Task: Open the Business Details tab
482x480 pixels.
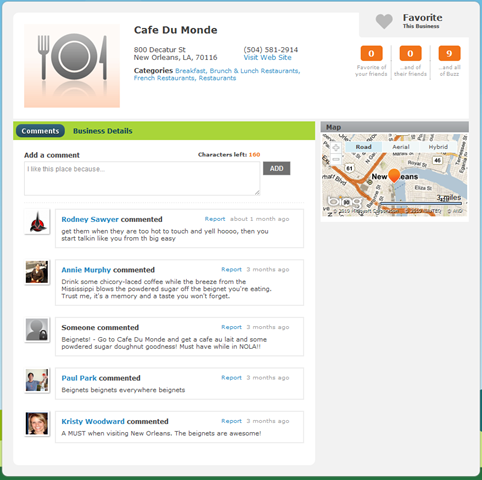Action: pyautogui.click(x=103, y=131)
